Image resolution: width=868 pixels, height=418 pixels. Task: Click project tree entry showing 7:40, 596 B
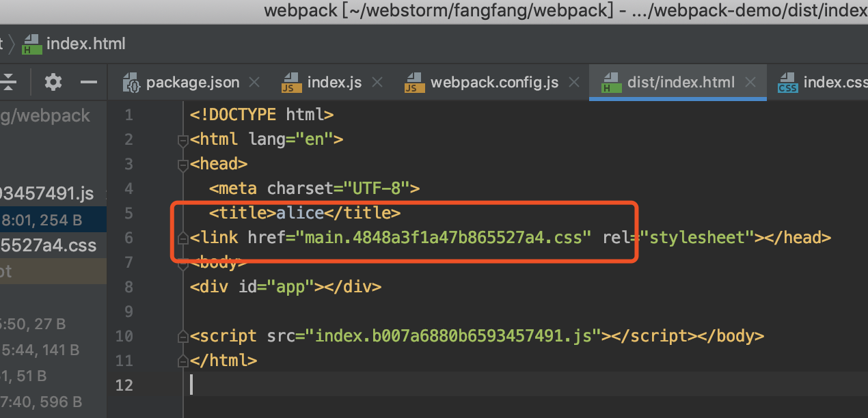pos(41,402)
